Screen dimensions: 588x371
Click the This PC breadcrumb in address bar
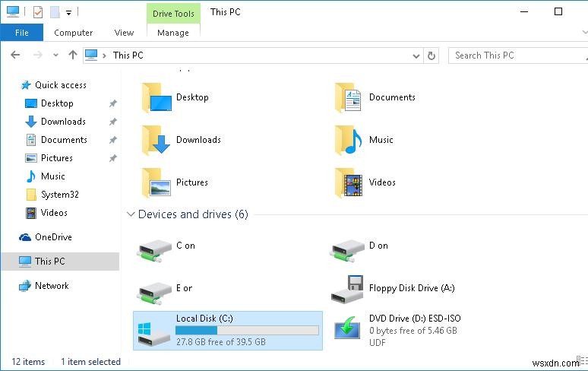tap(128, 55)
